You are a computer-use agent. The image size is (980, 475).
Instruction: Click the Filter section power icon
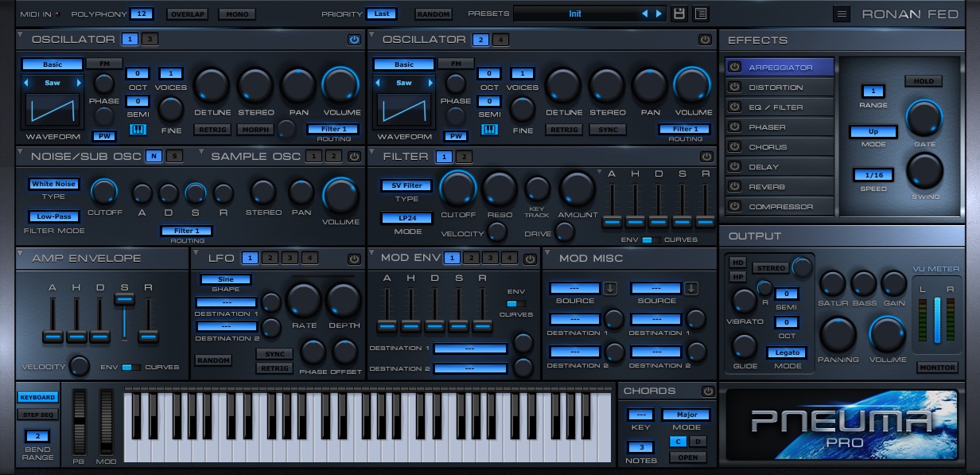click(x=705, y=157)
